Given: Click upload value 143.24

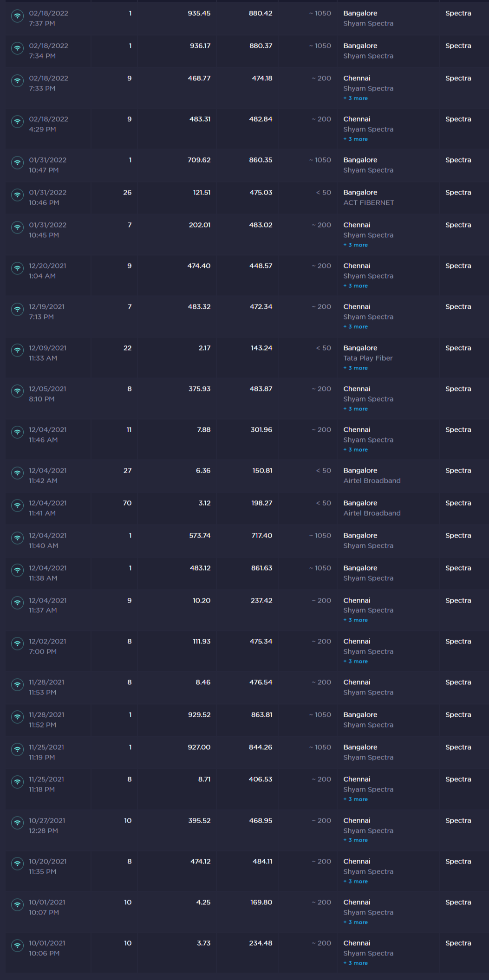Looking at the screenshot, I should 261,348.
